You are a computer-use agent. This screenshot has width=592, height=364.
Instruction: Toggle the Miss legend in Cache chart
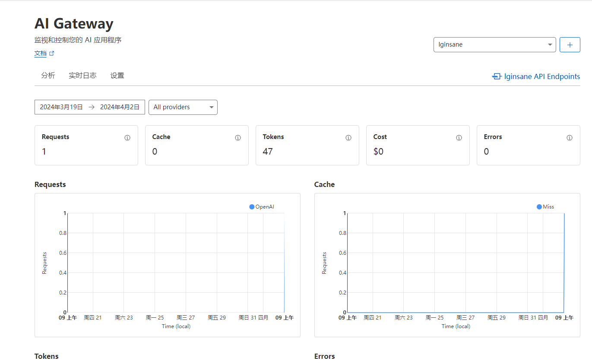point(545,207)
